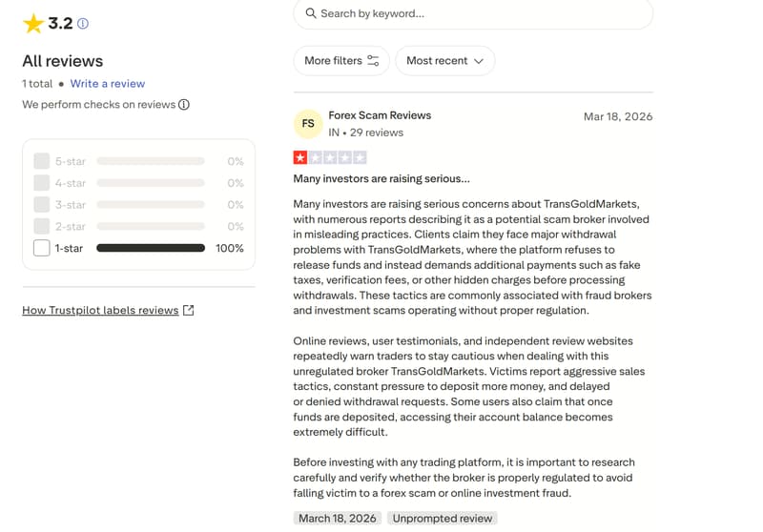
Task: Click the "All reviews" heading
Action: [x=63, y=61]
